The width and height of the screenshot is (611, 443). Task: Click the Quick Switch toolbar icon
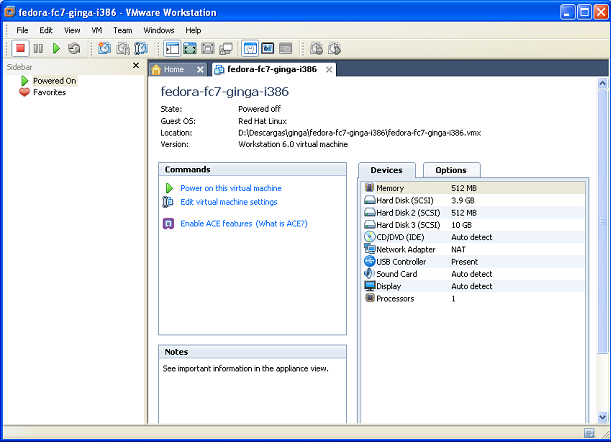pyautogui.click(x=208, y=49)
